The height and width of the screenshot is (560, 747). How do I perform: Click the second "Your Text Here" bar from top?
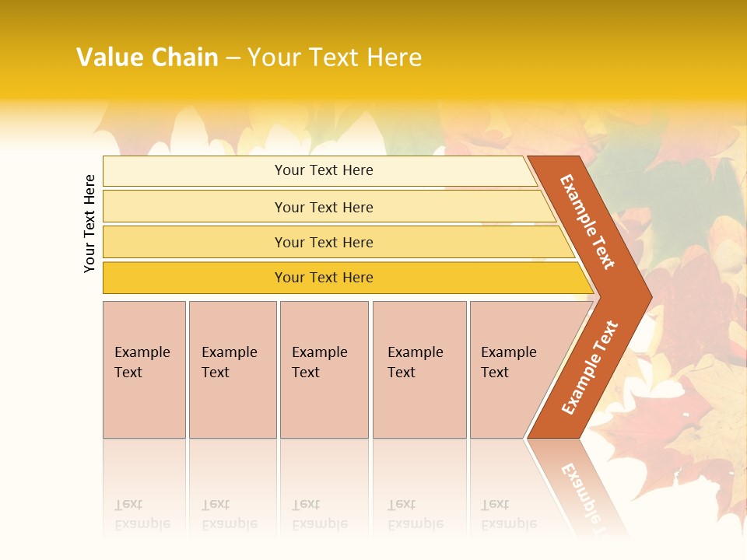pos(324,207)
